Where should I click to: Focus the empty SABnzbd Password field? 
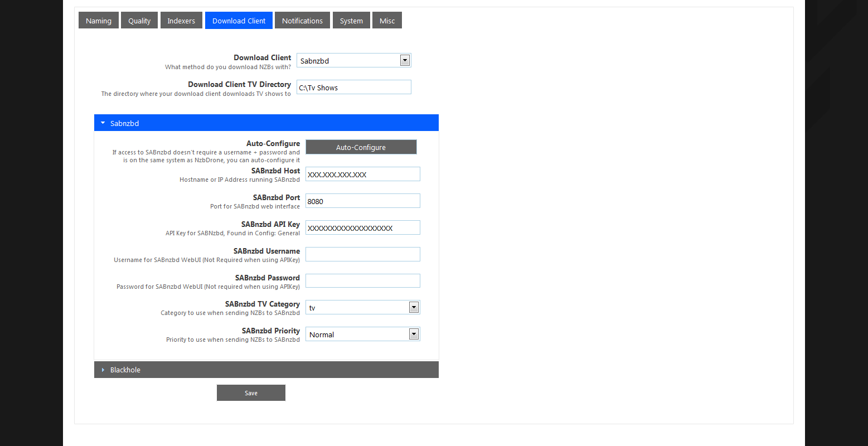click(363, 281)
